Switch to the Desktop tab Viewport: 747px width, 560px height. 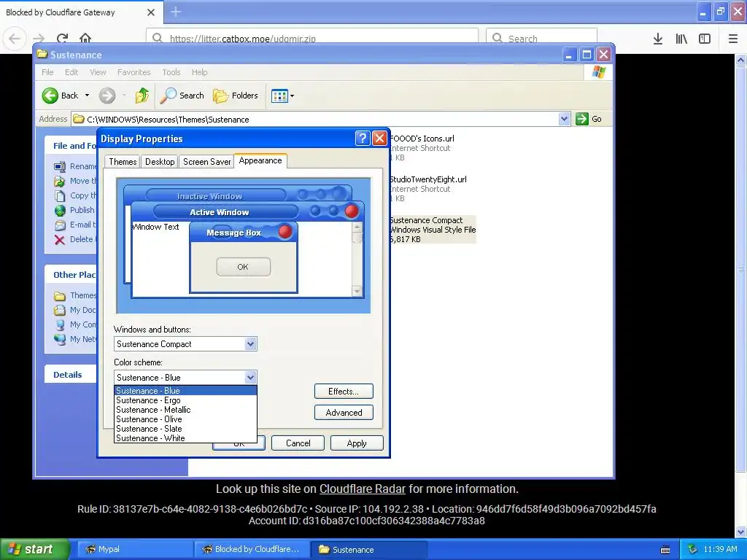(x=160, y=162)
